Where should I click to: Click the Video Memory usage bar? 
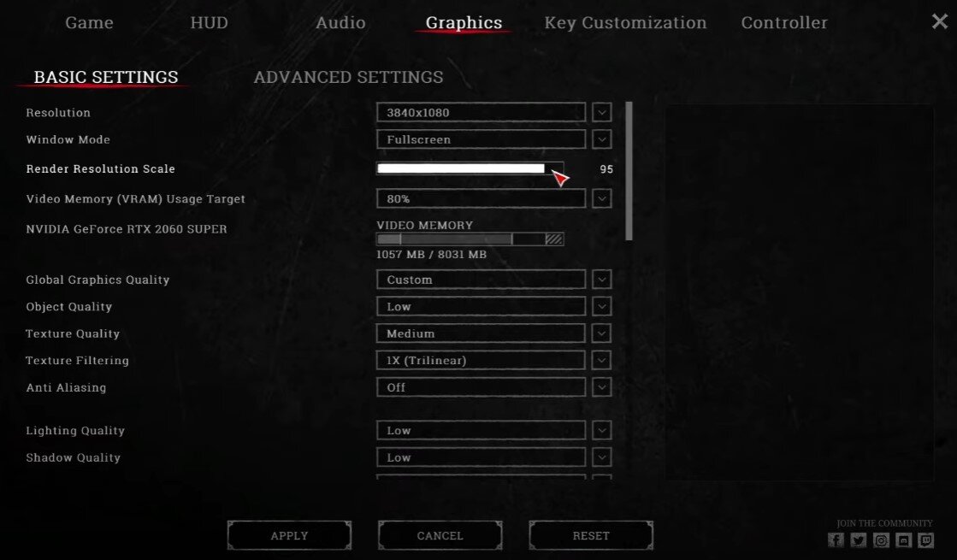pos(470,239)
